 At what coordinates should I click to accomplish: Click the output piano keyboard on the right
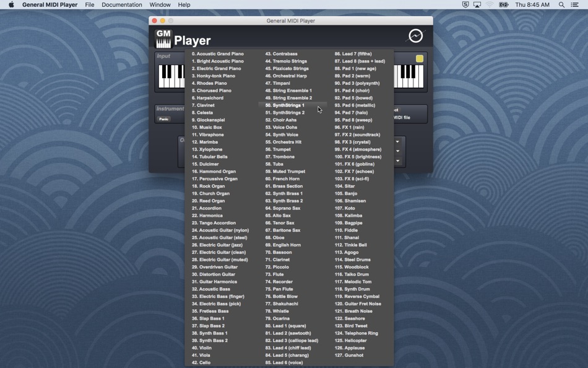(409, 76)
